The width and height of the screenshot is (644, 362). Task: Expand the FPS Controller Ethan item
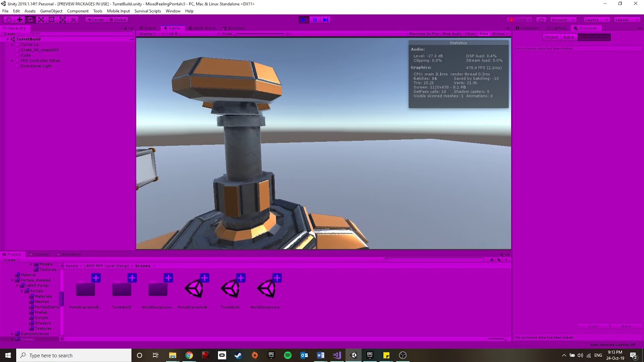pyautogui.click(x=12, y=61)
